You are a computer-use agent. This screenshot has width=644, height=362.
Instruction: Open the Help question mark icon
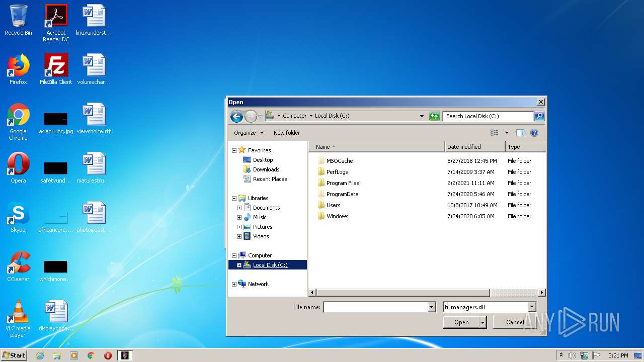pos(534,133)
